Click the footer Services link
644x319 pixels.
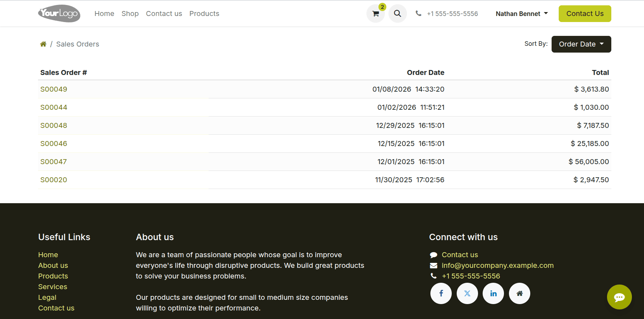[53, 287]
